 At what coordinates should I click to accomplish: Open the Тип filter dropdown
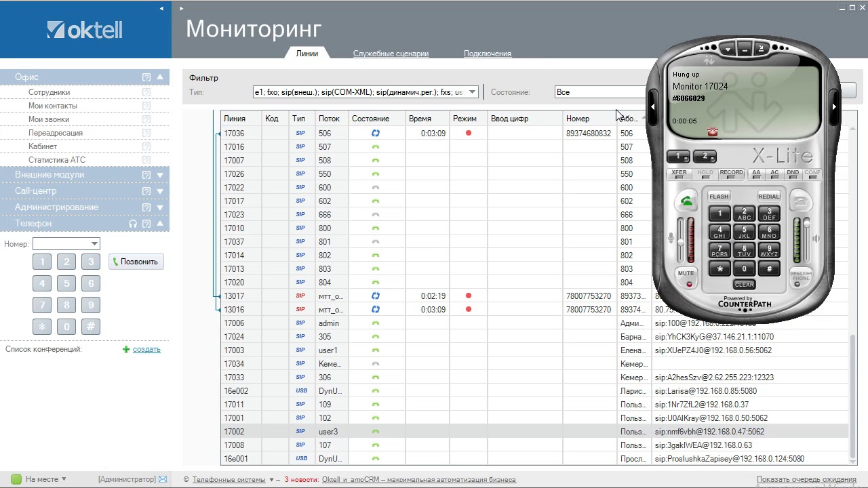473,92
